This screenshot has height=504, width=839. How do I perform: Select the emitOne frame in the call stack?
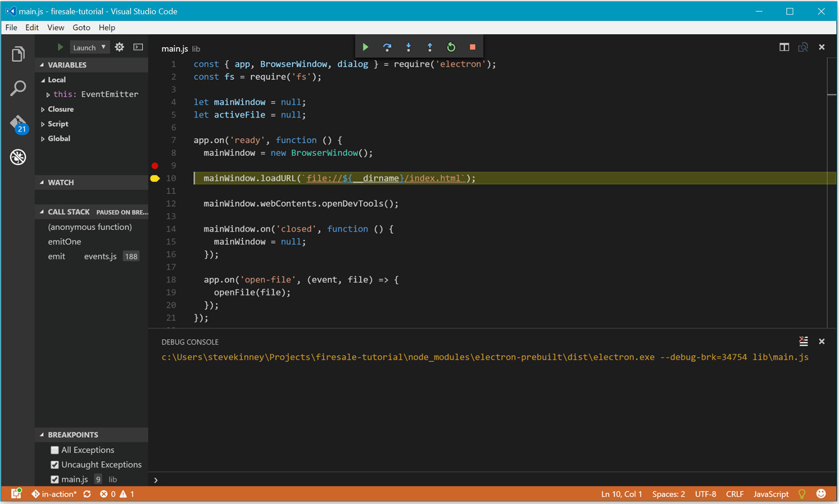[65, 242]
